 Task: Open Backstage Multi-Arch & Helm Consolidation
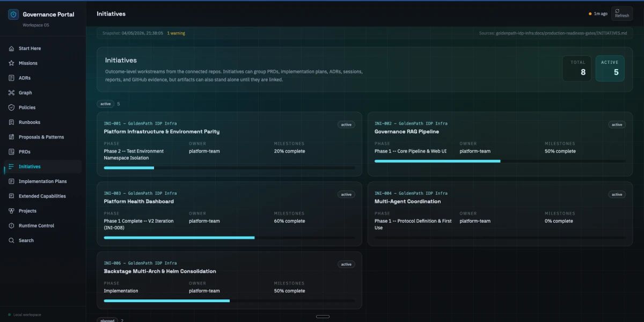[229, 280]
